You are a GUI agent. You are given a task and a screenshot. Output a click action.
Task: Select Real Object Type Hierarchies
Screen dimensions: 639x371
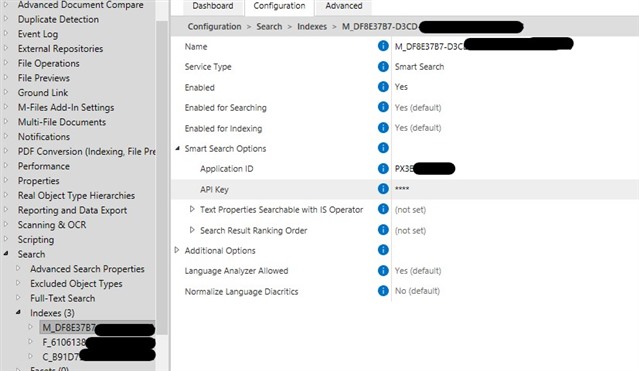[x=76, y=195]
